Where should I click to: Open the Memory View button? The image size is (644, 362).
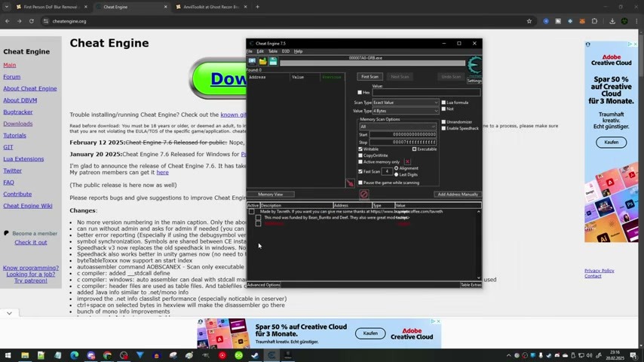click(270, 195)
